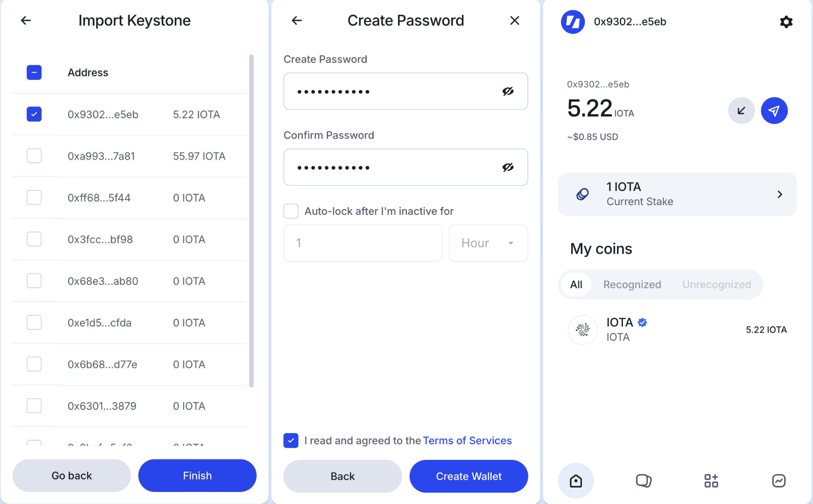Open the Terms of Services link
The image size is (813, 504).
pos(467,441)
